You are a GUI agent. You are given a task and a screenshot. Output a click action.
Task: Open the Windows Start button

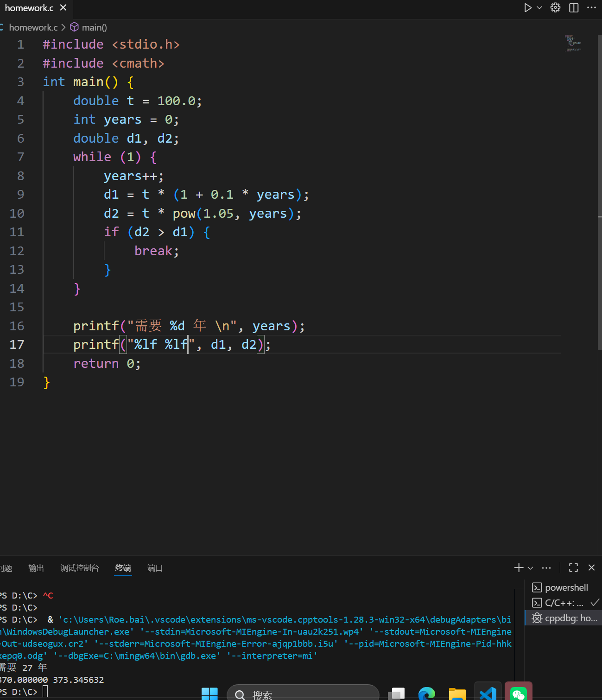[x=209, y=694]
